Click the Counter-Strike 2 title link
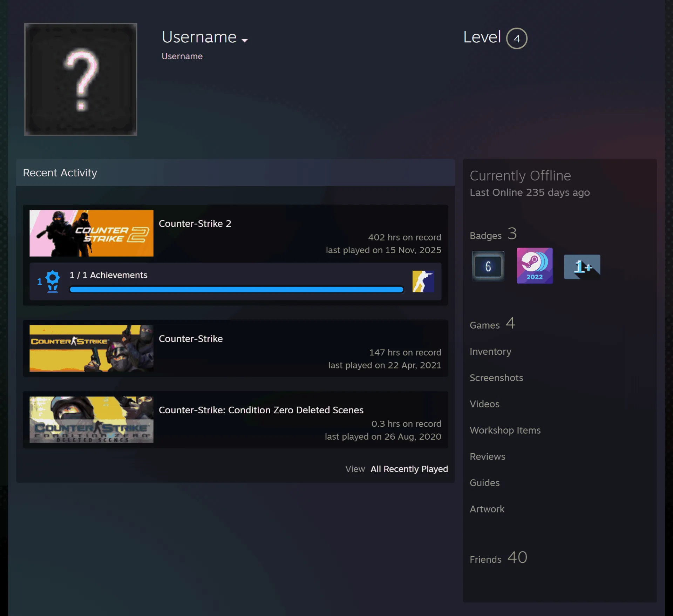 pyautogui.click(x=195, y=224)
